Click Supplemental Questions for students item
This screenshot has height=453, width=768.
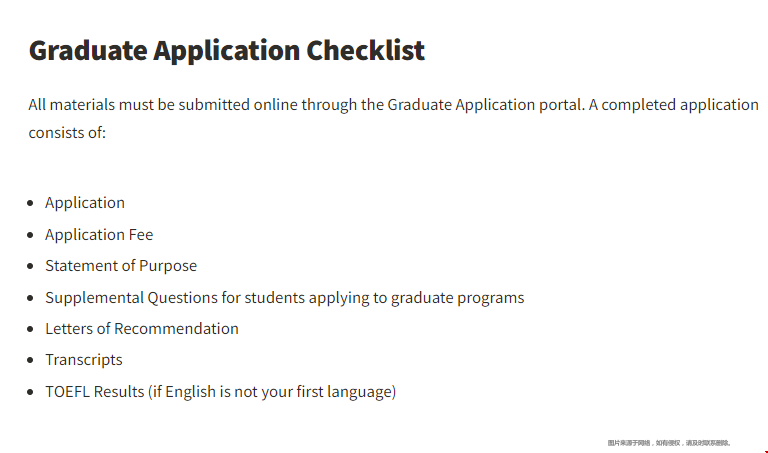(285, 298)
